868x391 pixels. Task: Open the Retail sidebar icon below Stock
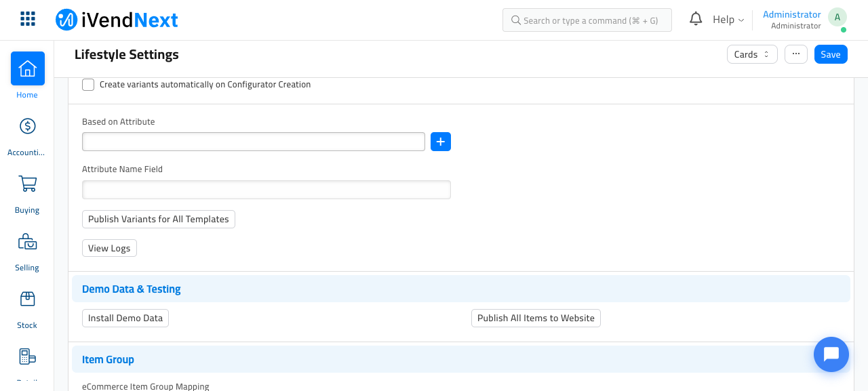[28, 356]
